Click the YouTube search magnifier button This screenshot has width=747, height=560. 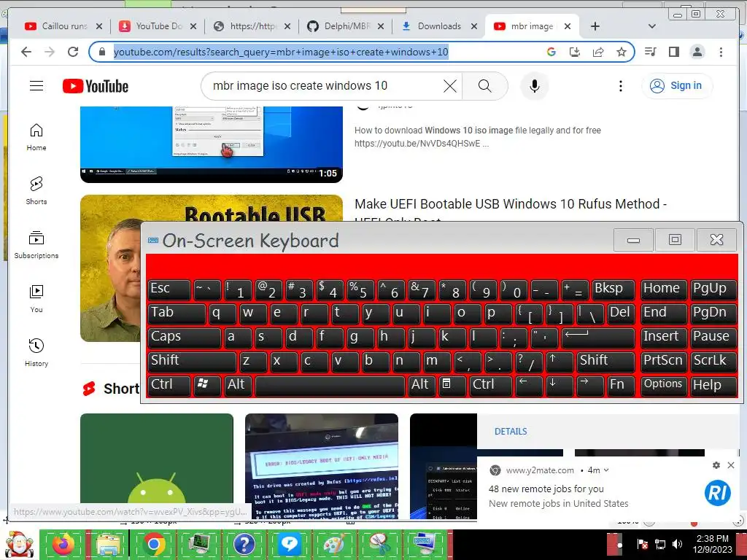click(x=484, y=86)
